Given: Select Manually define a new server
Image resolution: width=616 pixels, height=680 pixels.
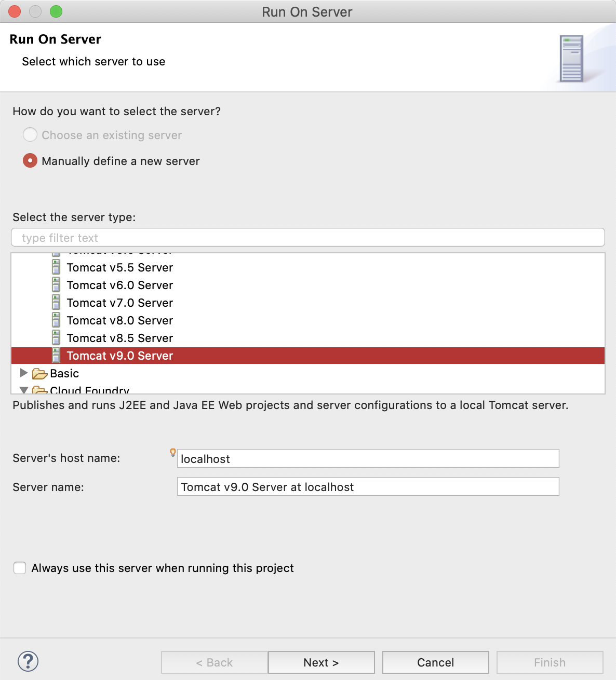Looking at the screenshot, I should [x=30, y=161].
